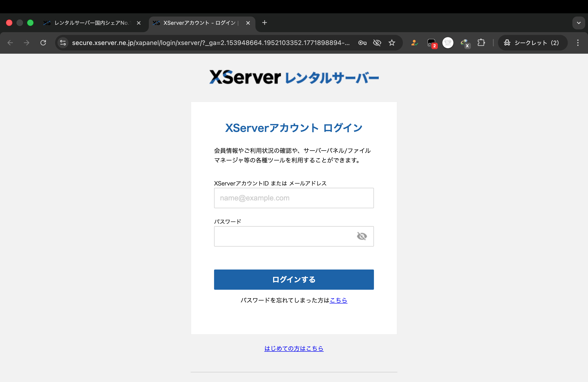Open the はじめての方はこちら link
This screenshot has width=588, height=382.
(x=294, y=348)
